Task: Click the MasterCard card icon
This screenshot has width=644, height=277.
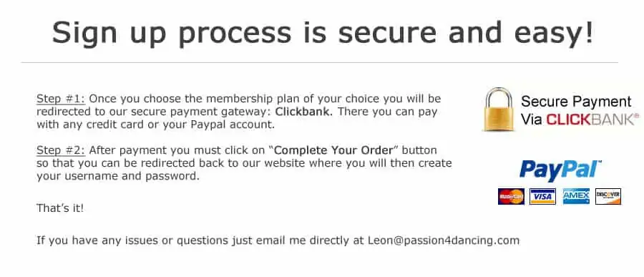Action: point(511,196)
